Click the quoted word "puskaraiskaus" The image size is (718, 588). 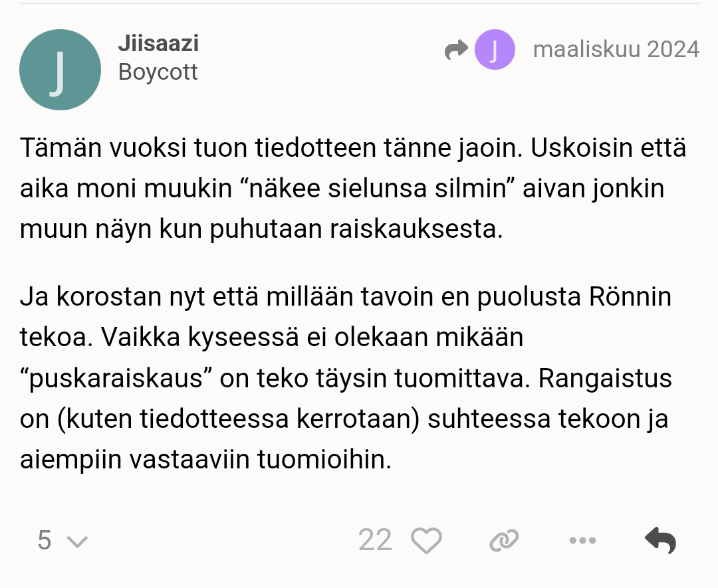116,379
